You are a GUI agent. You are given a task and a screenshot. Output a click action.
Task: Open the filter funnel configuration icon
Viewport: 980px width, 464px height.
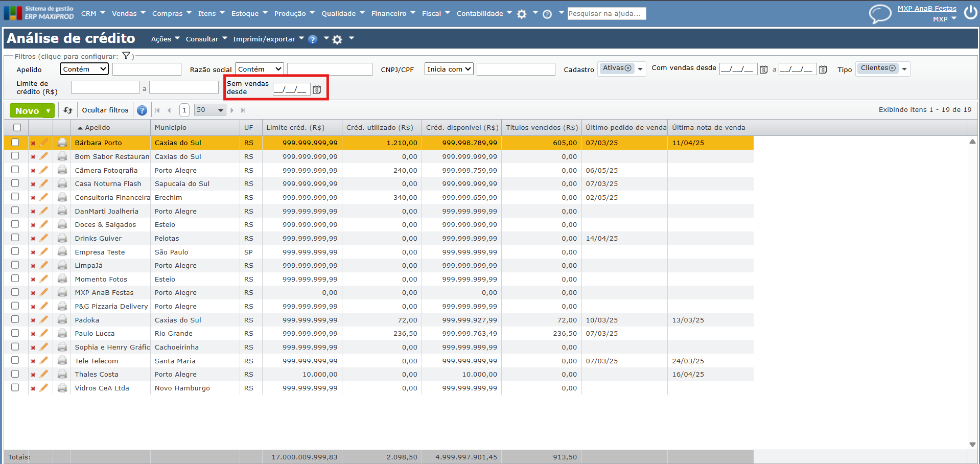(126, 56)
